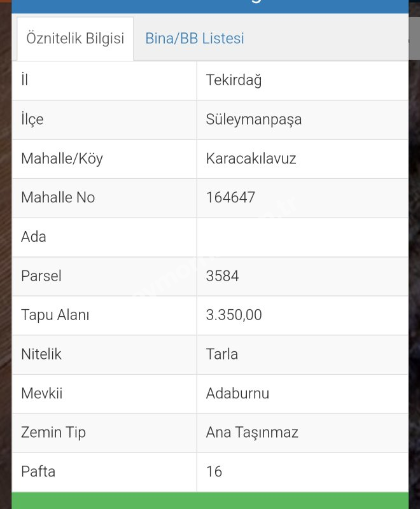The width and height of the screenshot is (420, 509).
Task: Select the Öznitelik Bilgisi tab
Action: (75, 39)
